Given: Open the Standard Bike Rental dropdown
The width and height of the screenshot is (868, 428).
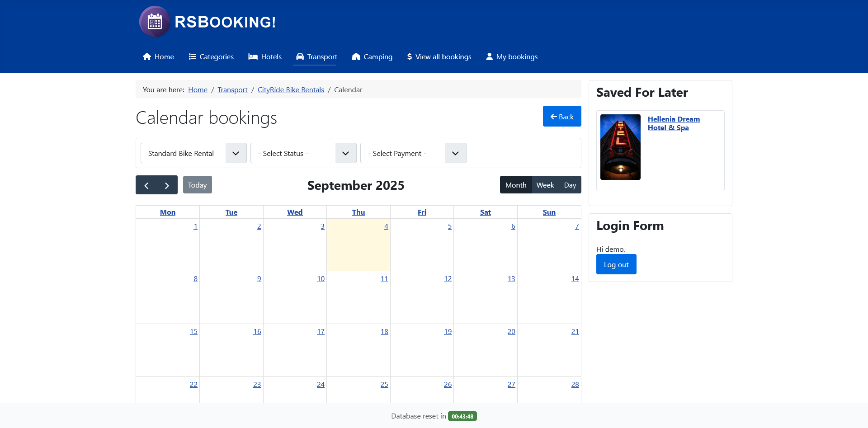Looking at the screenshot, I should pyautogui.click(x=193, y=153).
